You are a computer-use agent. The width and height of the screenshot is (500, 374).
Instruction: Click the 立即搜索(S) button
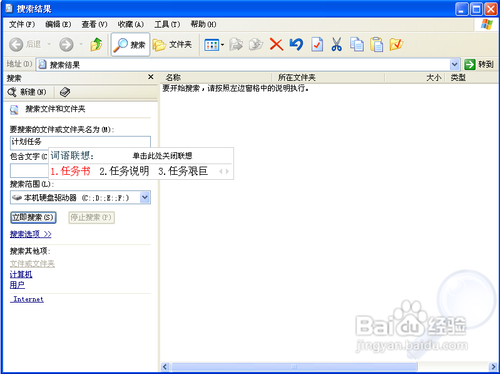[x=33, y=217]
